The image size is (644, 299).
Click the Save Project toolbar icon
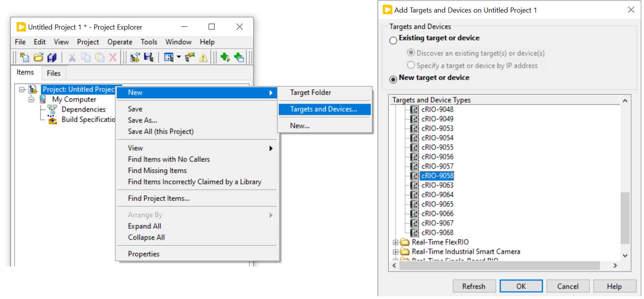(x=149, y=57)
